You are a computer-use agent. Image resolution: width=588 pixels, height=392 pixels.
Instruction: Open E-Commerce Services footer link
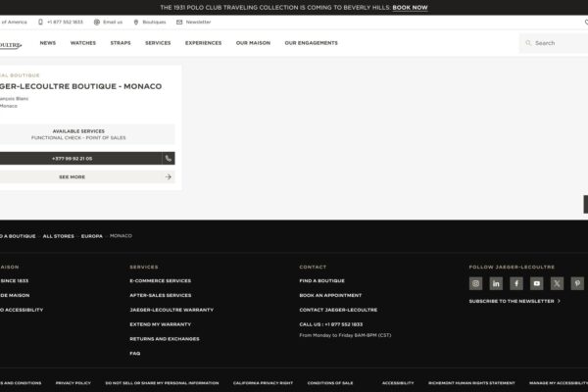point(160,281)
